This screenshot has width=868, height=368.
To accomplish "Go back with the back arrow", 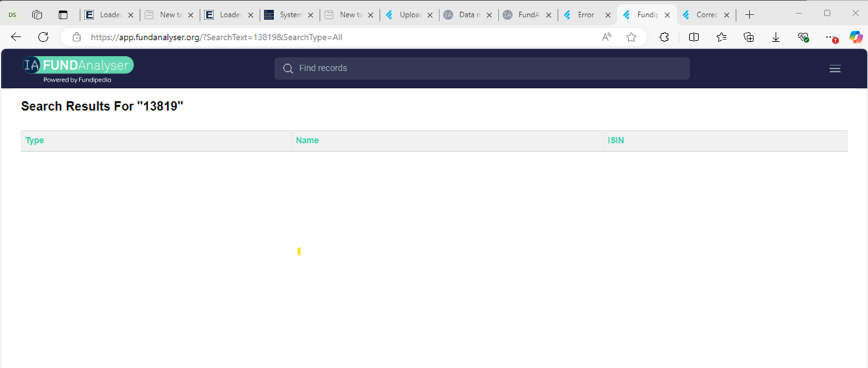I will (17, 37).
